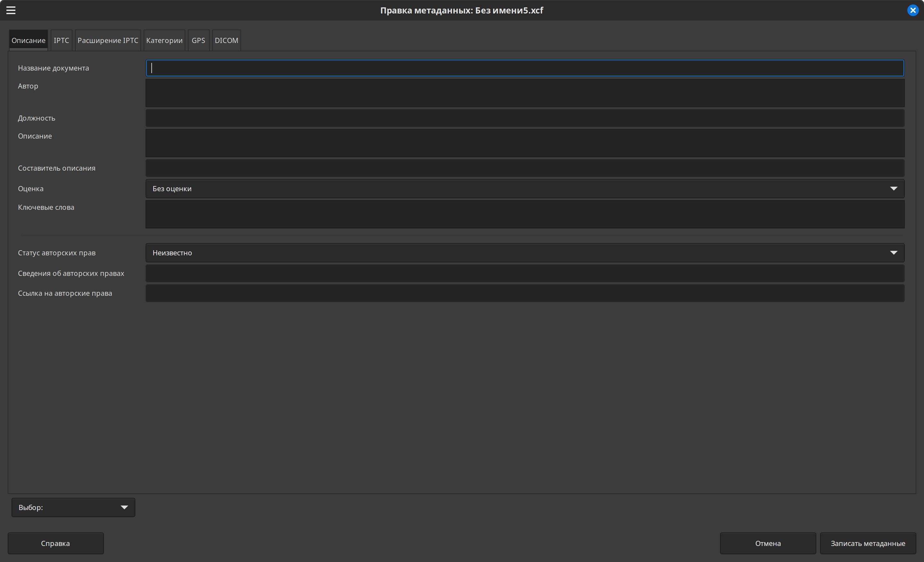
Task: Click into the Должность field
Action: (525, 118)
